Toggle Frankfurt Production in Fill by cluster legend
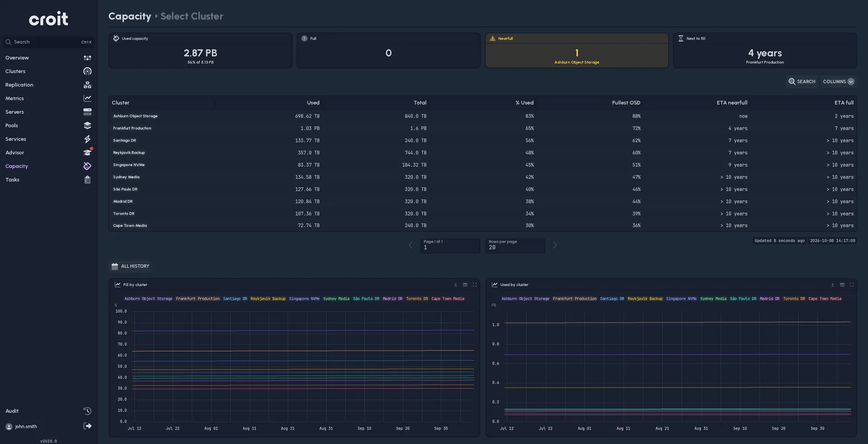Image resolution: width=868 pixels, height=444 pixels. click(198, 299)
